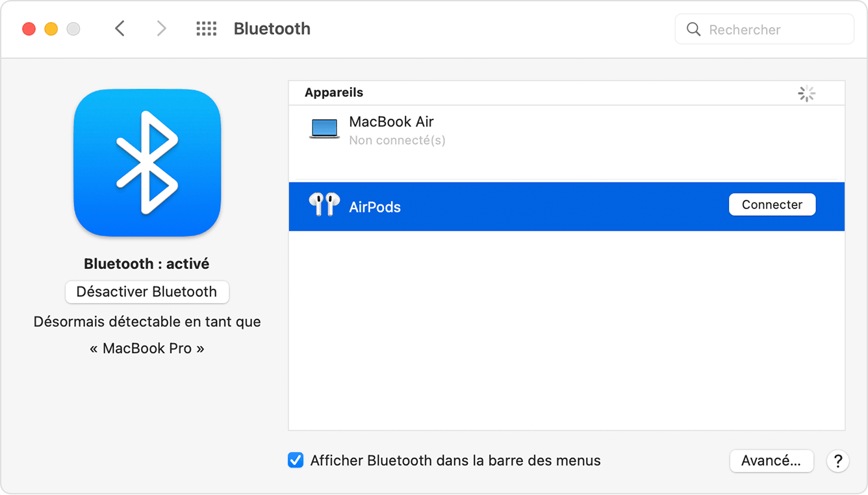Toggle Afficher Bluetooth dans la barre checkbox
The height and width of the screenshot is (495, 868).
pos(296,461)
